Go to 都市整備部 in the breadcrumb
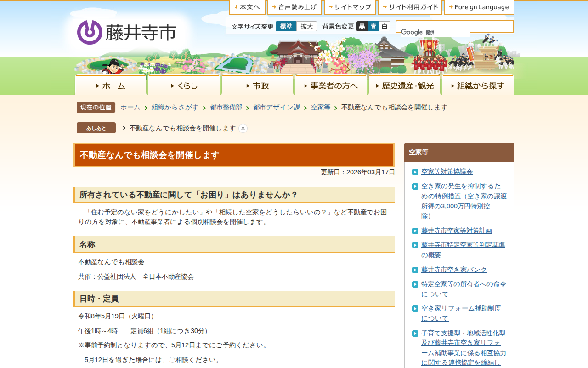This screenshot has width=588, height=368. (x=226, y=107)
